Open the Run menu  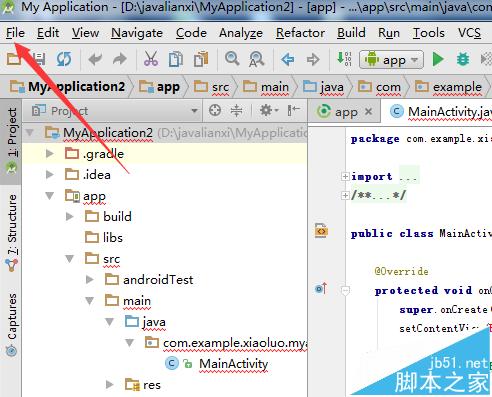point(389,33)
